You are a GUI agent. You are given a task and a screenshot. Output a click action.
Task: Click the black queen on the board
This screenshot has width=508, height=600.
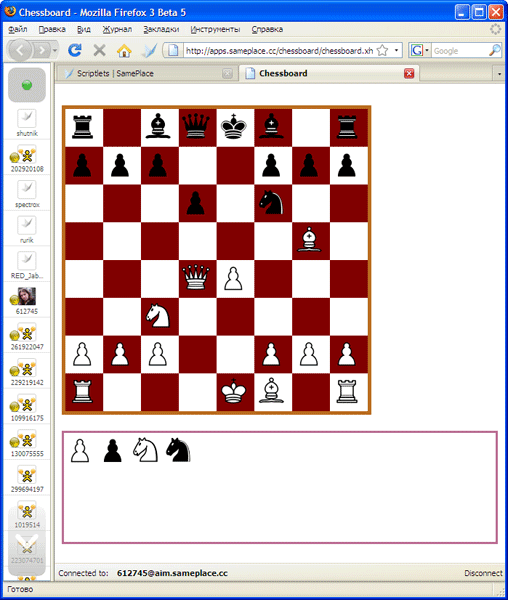tap(196, 126)
